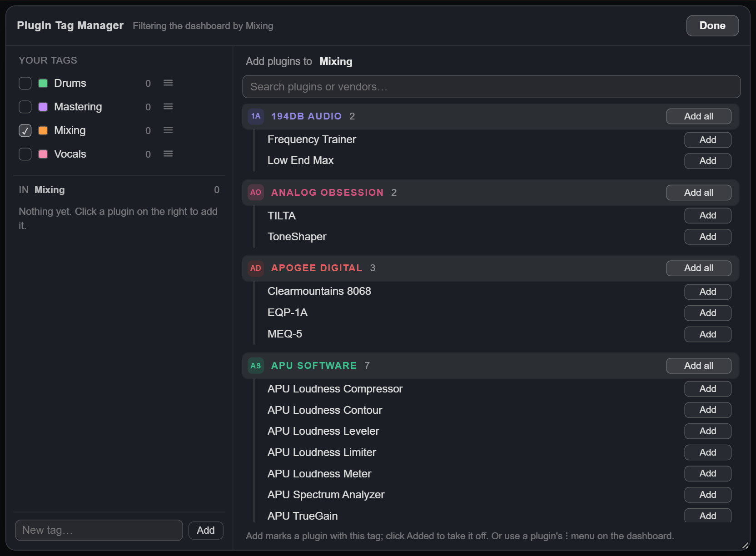The height and width of the screenshot is (556, 756).
Task: Click the 1A vendor badge icon
Action: click(x=256, y=116)
